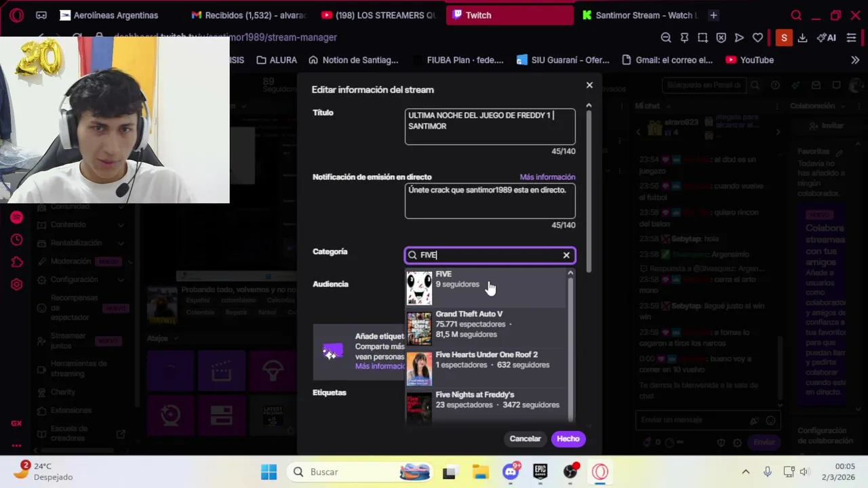Viewport: 868px width, 488px height.
Task: Click the Cancelar button
Action: coord(526,439)
